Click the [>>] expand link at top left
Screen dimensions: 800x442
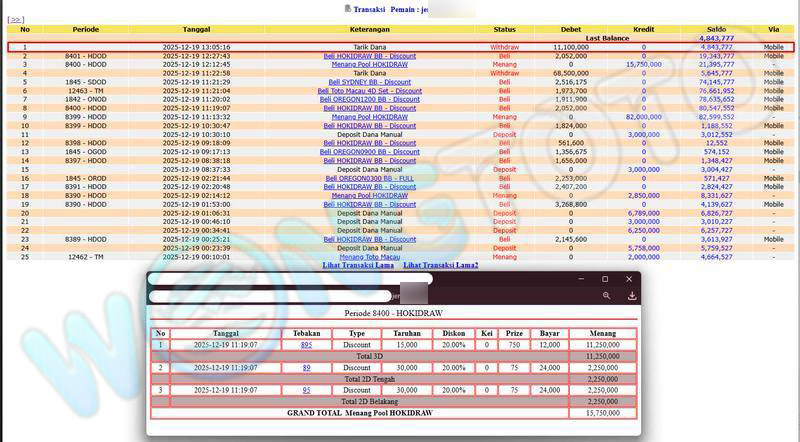coord(15,19)
